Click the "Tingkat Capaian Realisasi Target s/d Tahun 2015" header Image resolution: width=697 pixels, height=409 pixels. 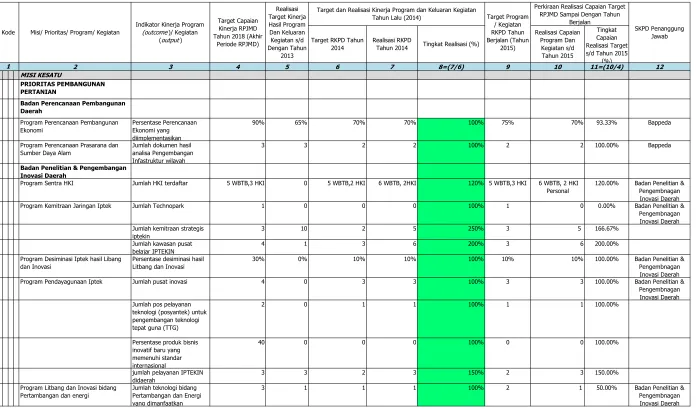click(607, 44)
